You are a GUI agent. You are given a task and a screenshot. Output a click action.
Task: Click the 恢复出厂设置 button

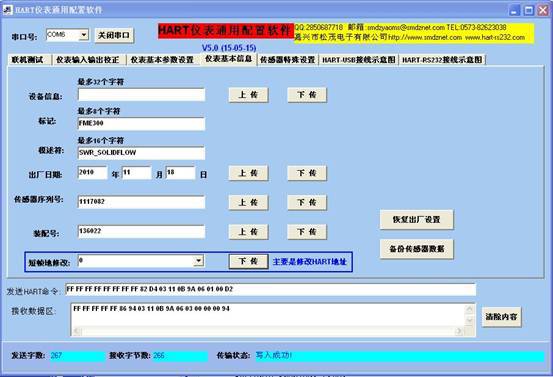click(417, 220)
